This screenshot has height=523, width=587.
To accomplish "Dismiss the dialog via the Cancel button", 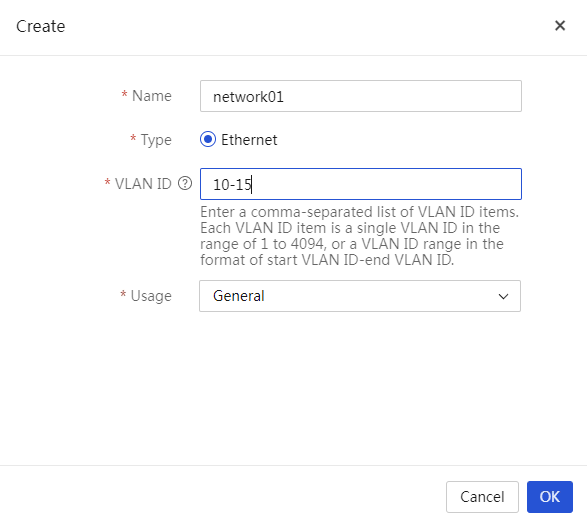I will 482,496.
